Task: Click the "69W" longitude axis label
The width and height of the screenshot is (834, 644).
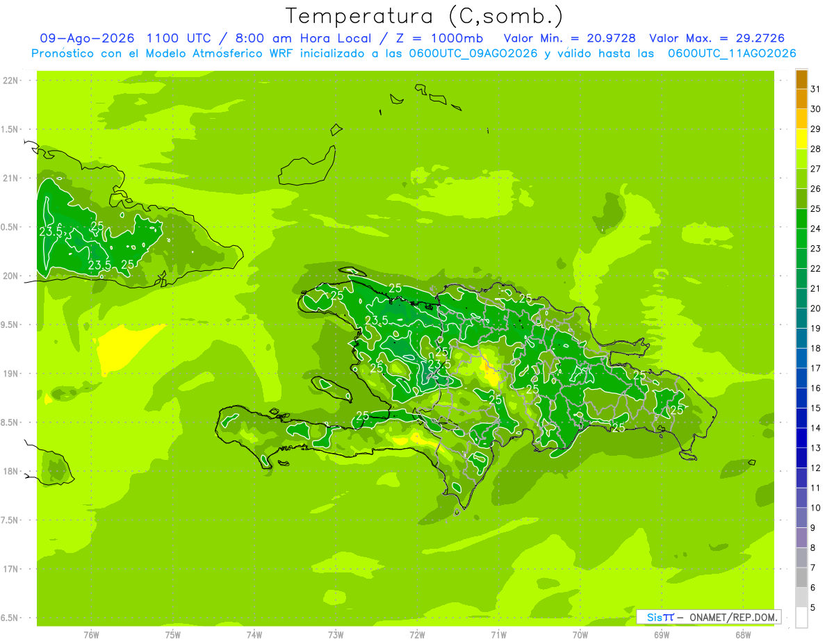Action: (662, 635)
